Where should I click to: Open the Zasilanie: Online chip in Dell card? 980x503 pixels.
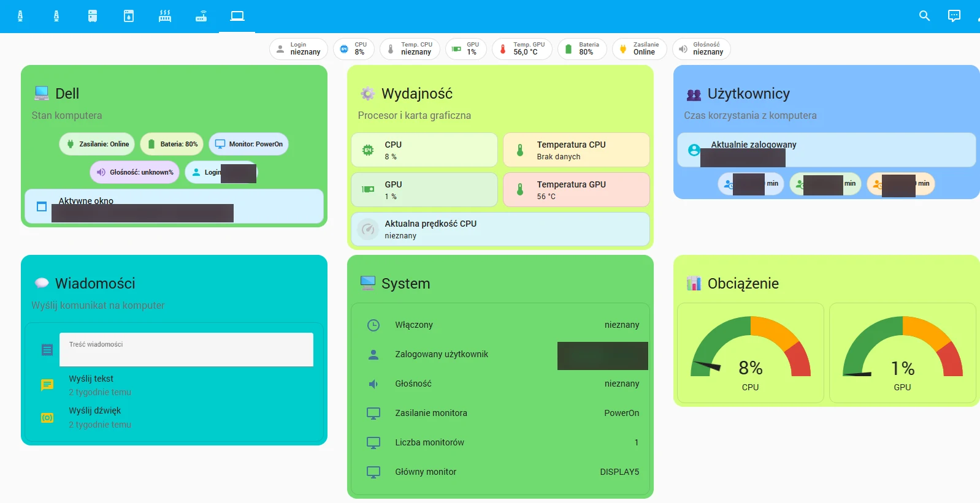98,144
